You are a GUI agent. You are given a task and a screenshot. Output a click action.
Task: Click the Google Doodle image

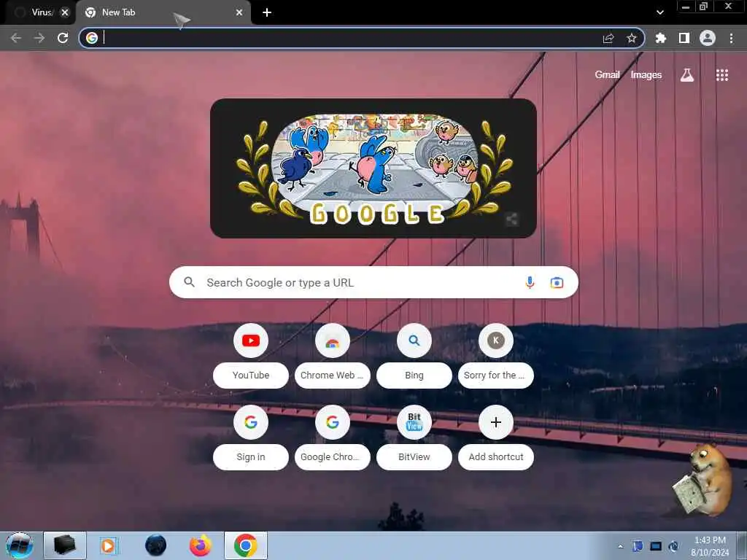(x=373, y=168)
